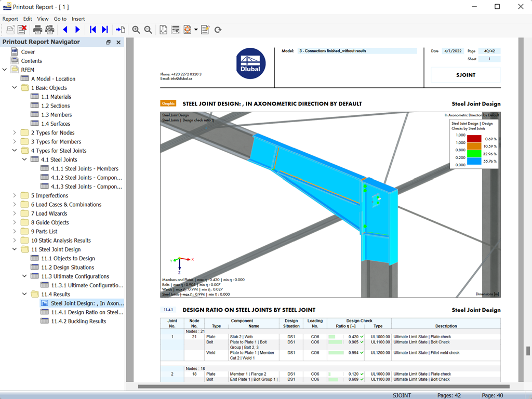Click the Graphic label on the Steel Joint Design header
Image resolution: width=532 pixels, height=399 pixels.
click(167, 103)
